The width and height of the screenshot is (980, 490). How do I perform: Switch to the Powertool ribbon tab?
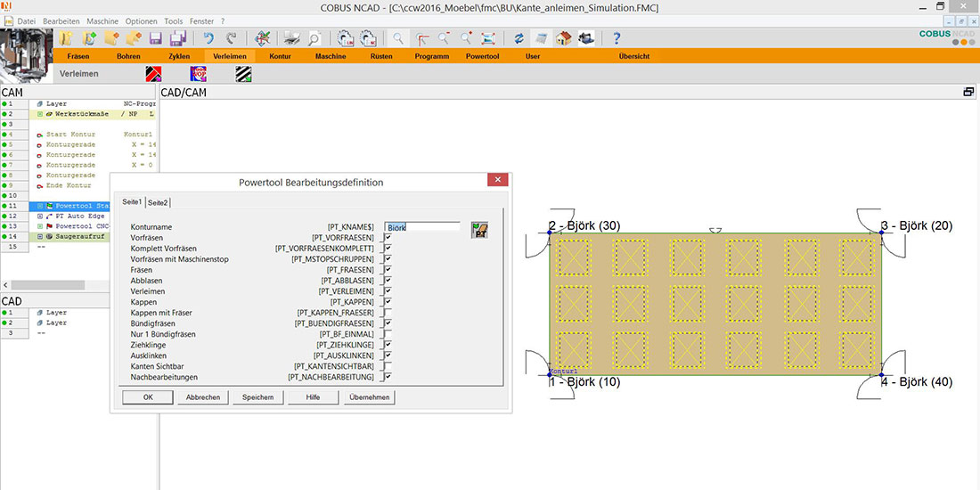pos(483,56)
